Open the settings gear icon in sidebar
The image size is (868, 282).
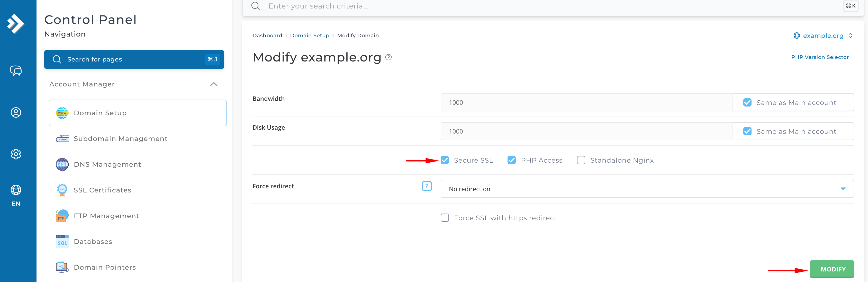click(x=16, y=154)
